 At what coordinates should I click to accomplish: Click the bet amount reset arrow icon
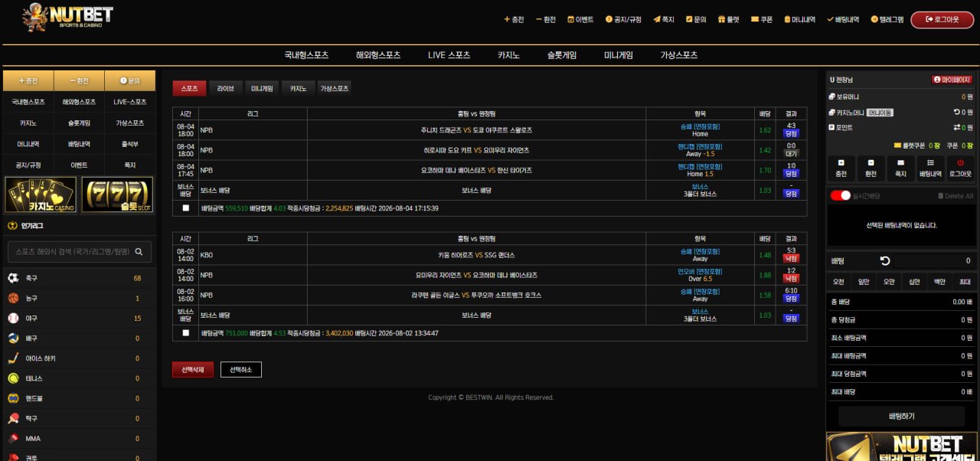pos(885,261)
